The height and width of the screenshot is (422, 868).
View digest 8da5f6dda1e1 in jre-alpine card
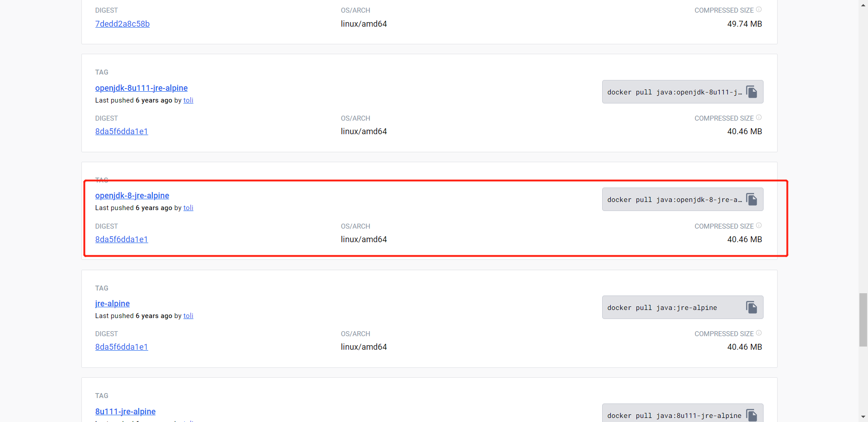121,347
